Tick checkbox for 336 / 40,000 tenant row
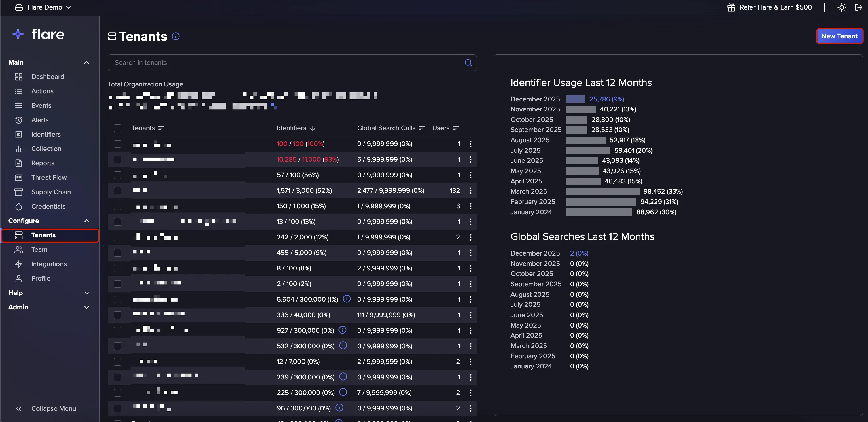The image size is (868, 422). point(118,315)
